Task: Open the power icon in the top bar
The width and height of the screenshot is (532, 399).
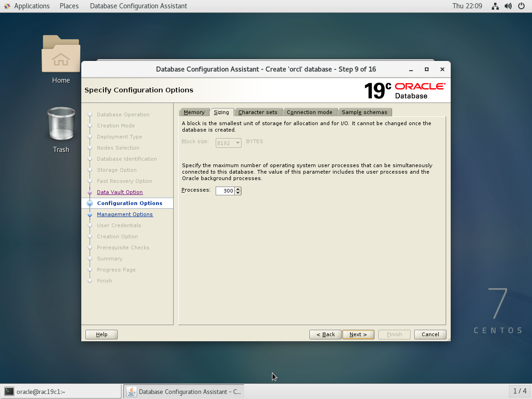Action: 522,6
